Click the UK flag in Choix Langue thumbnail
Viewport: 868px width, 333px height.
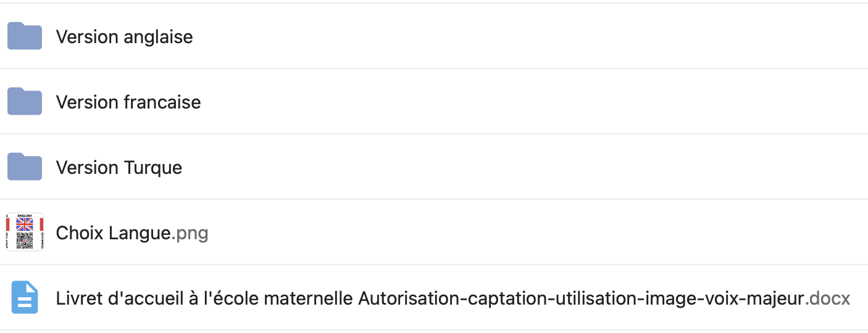[x=25, y=224]
